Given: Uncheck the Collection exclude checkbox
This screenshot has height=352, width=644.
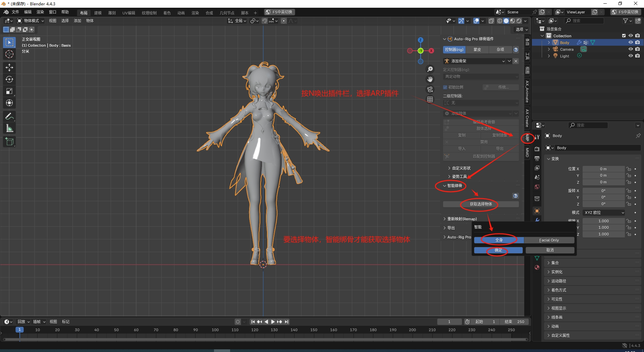Looking at the screenshot, I should point(624,36).
